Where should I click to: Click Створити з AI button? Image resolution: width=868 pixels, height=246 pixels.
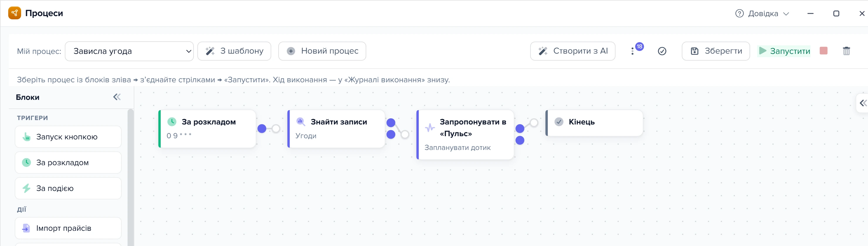[x=573, y=51]
